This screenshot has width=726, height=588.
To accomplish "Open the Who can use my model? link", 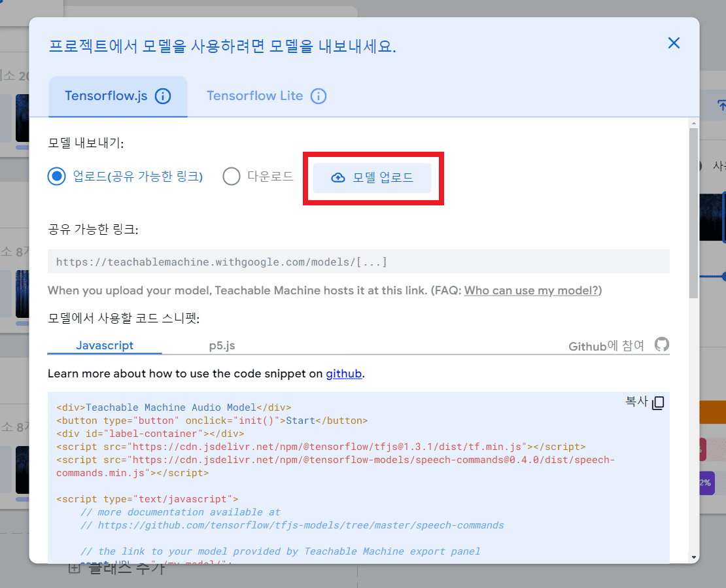I will (x=531, y=290).
